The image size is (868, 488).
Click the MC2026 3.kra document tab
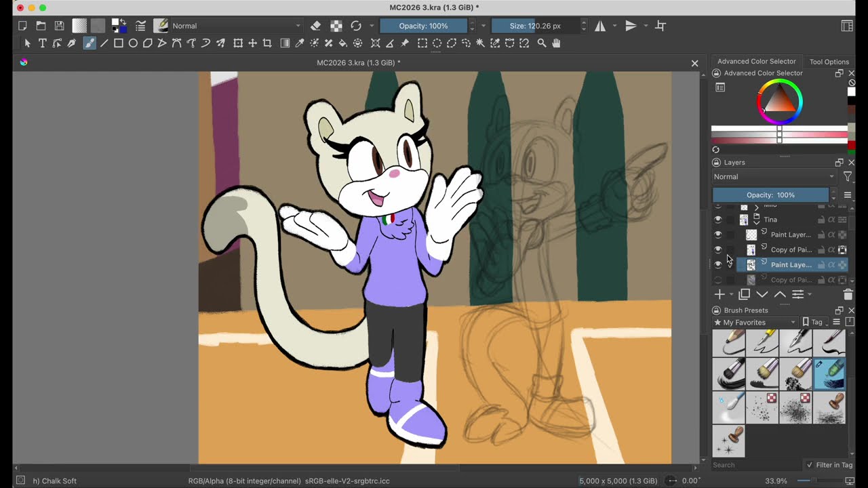(358, 63)
